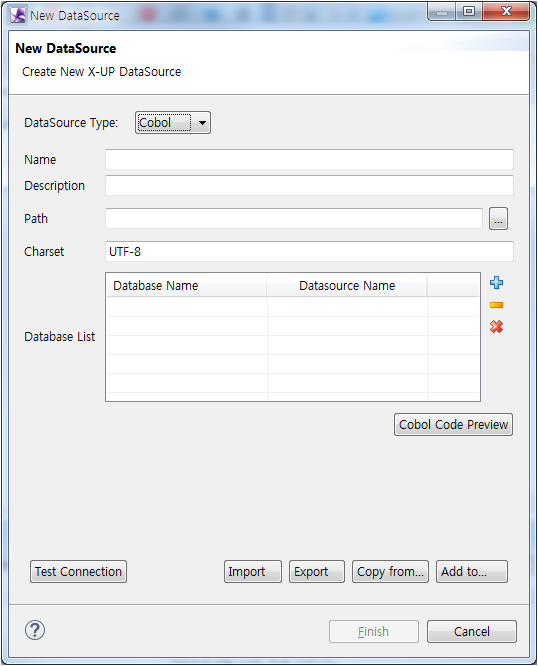This screenshot has width=538, height=666.
Task: Click the Datasource Name column header
Action: pyautogui.click(x=347, y=285)
